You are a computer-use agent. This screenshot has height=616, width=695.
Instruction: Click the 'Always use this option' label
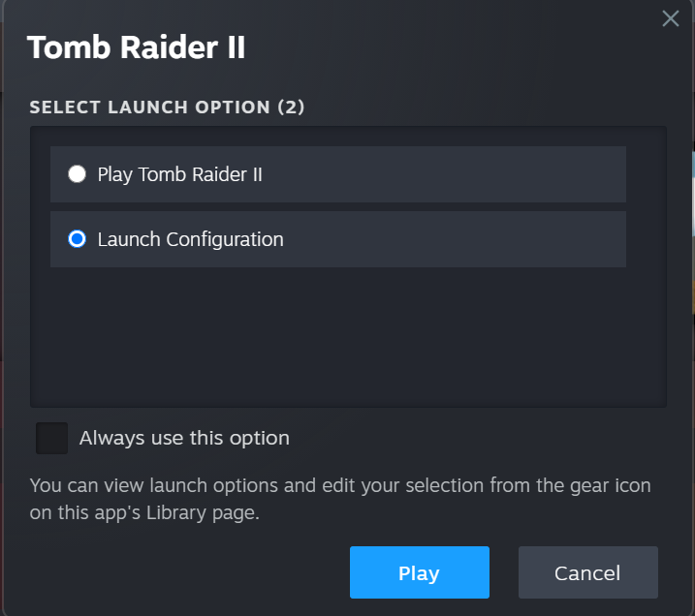coord(184,438)
